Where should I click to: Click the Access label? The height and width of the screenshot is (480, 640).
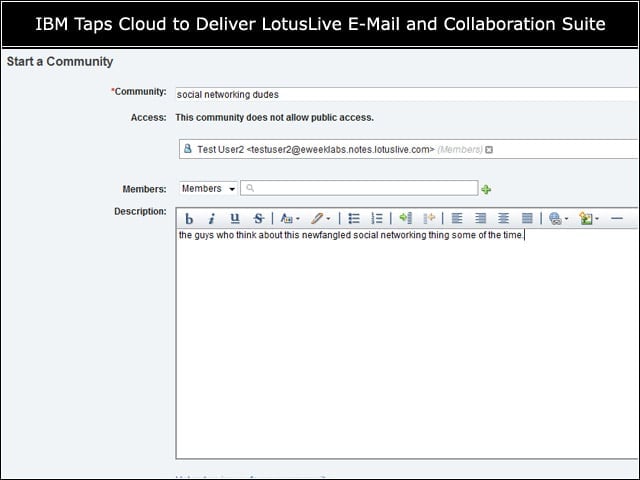click(148, 118)
